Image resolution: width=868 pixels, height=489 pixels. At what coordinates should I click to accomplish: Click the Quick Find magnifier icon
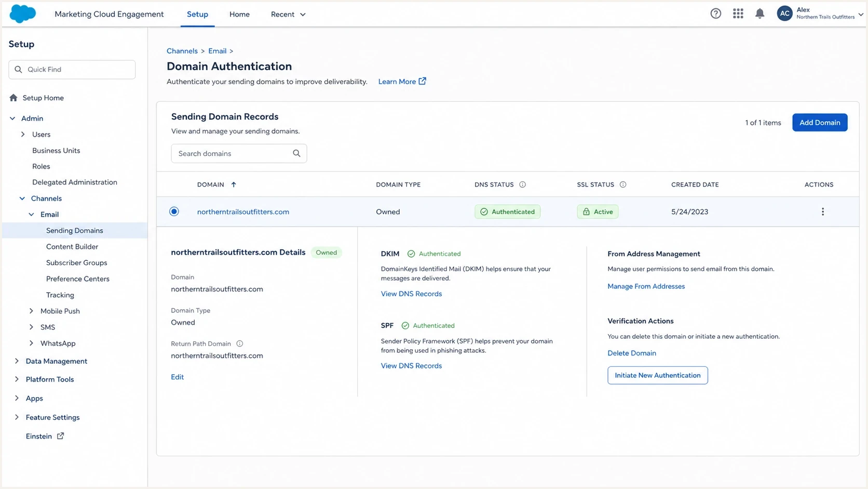click(19, 69)
